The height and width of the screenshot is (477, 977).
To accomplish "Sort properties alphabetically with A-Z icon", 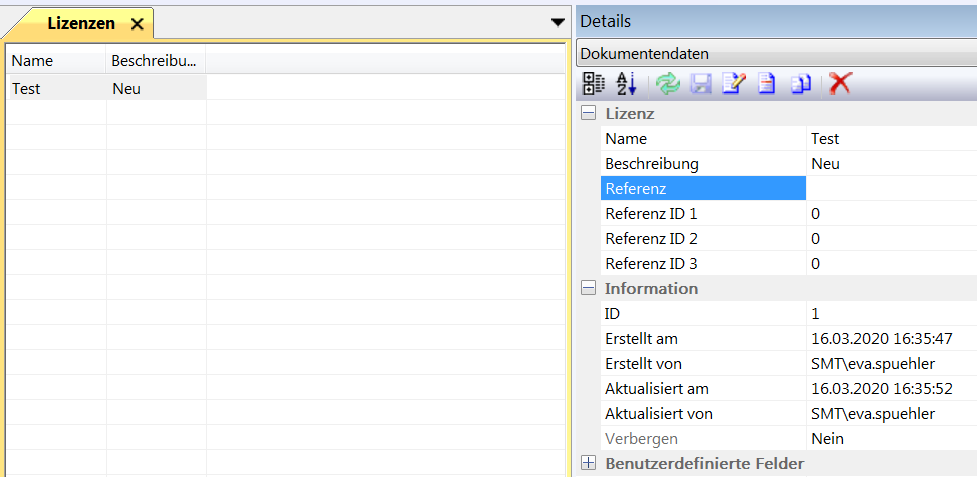I will pos(626,84).
